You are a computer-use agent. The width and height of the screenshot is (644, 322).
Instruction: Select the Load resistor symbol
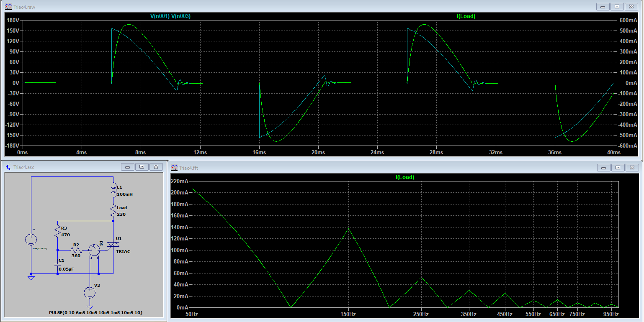[113, 211]
